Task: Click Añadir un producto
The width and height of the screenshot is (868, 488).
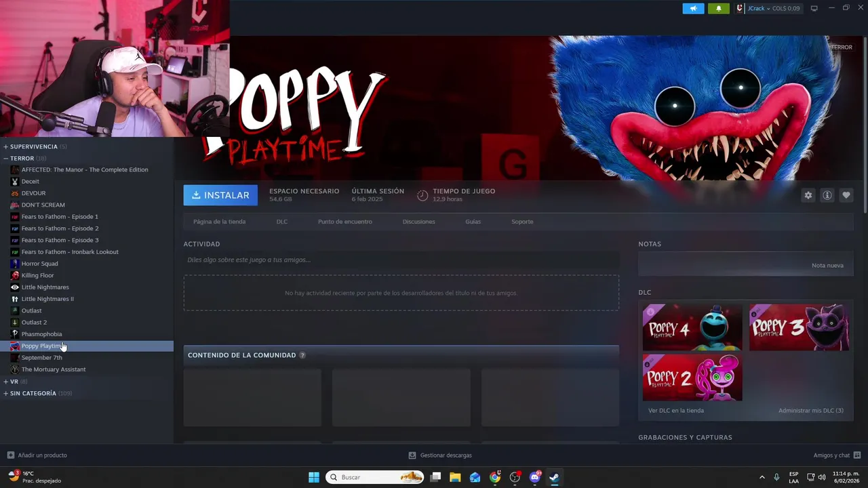Action: click(x=37, y=455)
